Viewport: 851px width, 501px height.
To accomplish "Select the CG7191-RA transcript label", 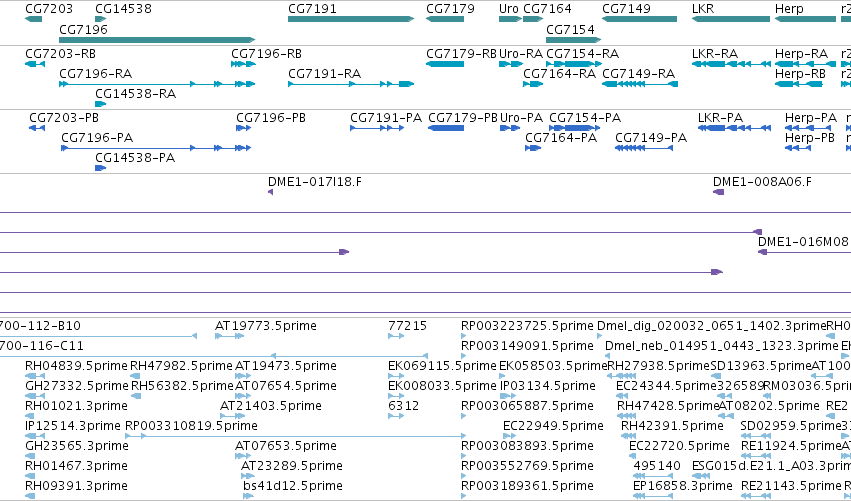I will pyautogui.click(x=325, y=74).
